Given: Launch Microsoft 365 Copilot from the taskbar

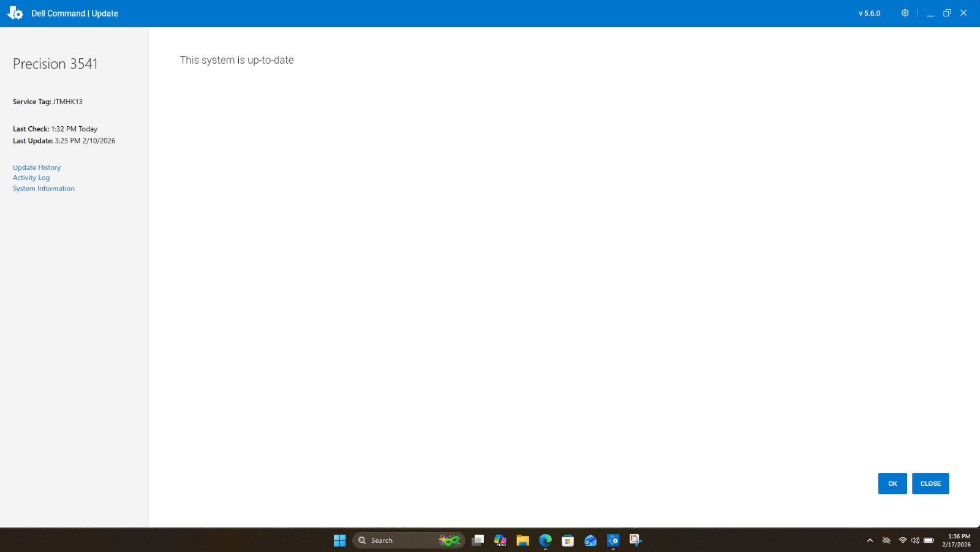Looking at the screenshot, I should [x=500, y=540].
